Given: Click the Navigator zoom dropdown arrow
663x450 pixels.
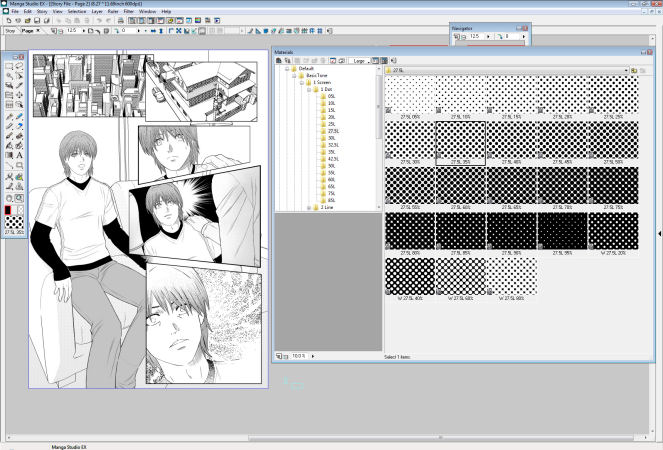Looking at the screenshot, I should click(x=488, y=37).
